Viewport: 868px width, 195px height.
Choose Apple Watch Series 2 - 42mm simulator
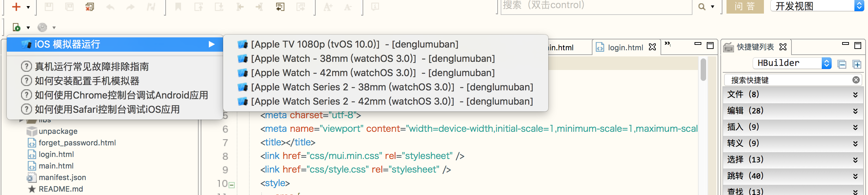pos(391,102)
